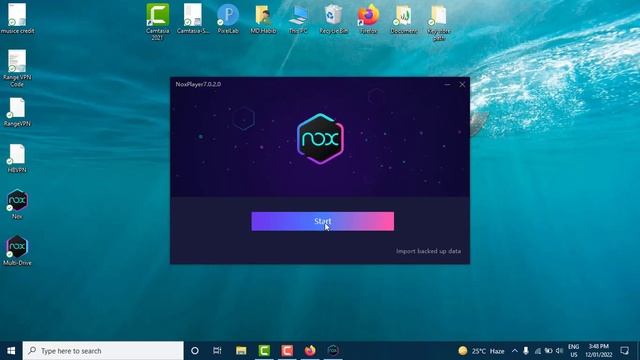Select the This PC desktop icon
Image resolution: width=640 pixels, height=360 pixels.
tap(298, 19)
